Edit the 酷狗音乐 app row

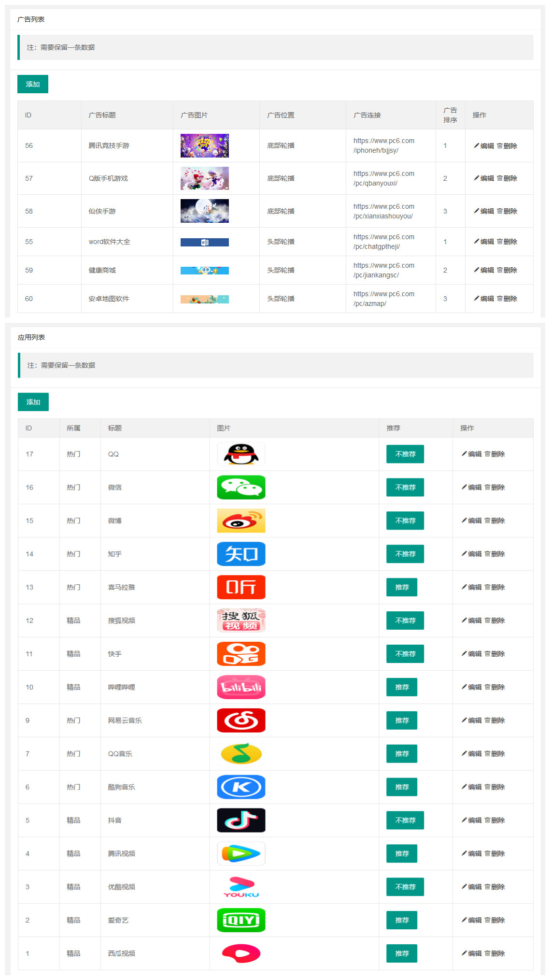click(472, 787)
